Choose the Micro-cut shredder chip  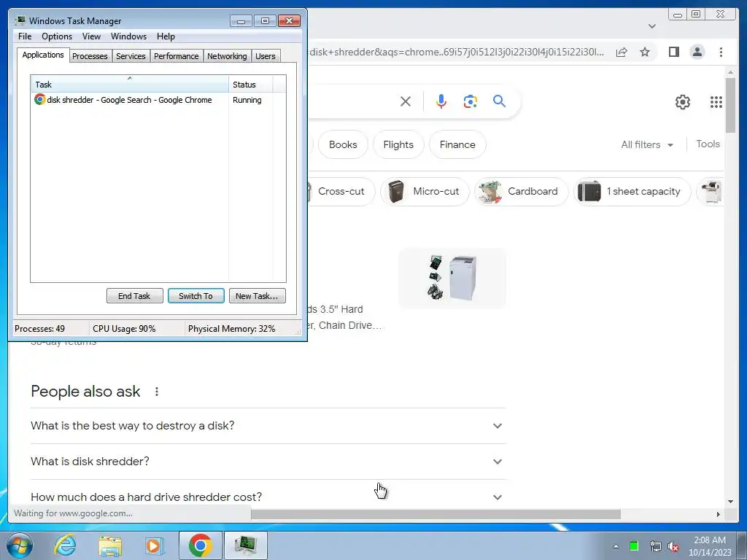[425, 192]
